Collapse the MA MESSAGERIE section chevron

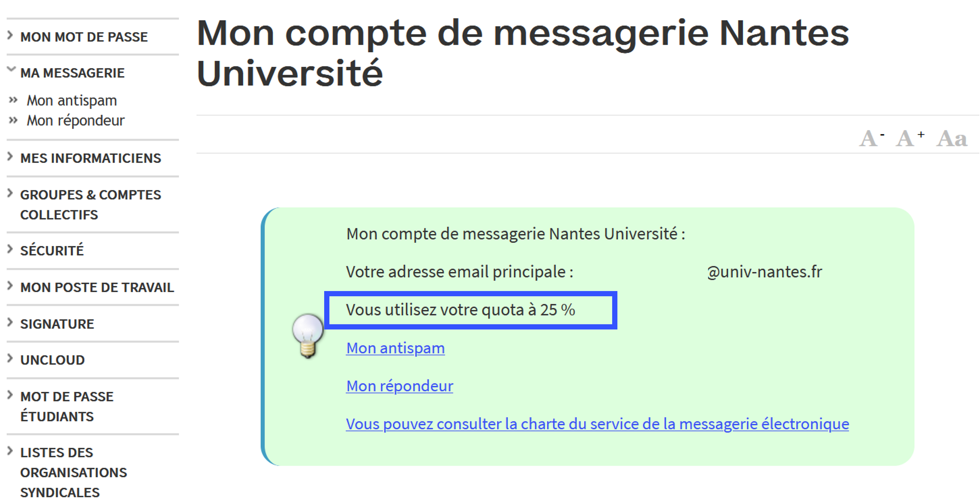click(x=12, y=70)
